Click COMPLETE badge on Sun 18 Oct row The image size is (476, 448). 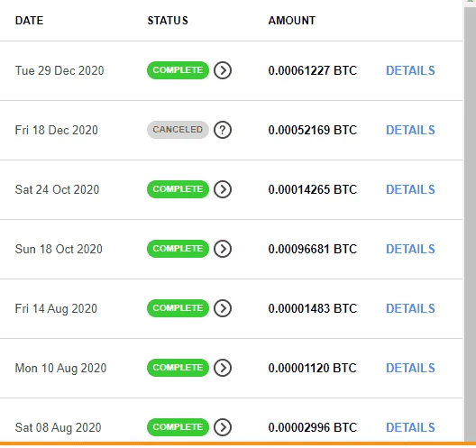(178, 249)
